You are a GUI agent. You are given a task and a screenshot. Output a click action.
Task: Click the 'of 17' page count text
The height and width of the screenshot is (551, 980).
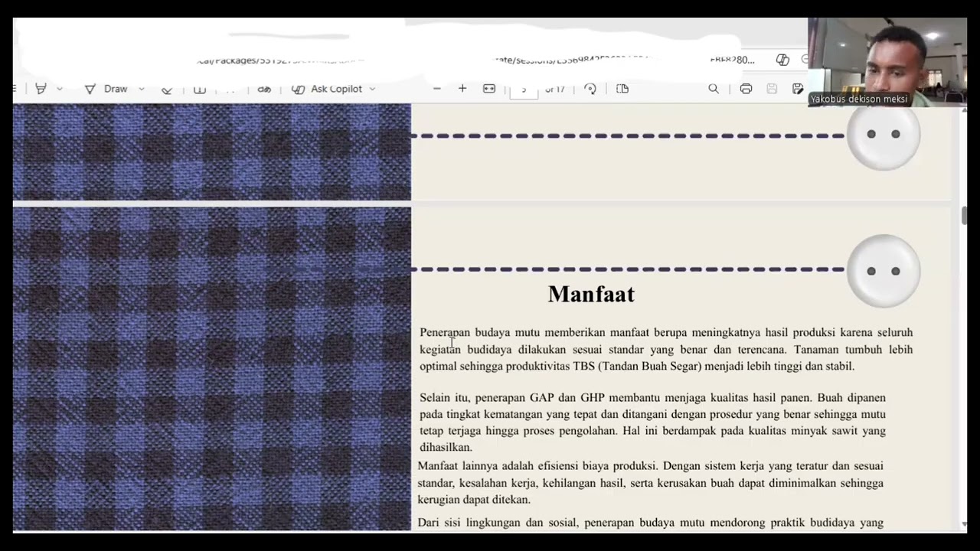(x=555, y=90)
